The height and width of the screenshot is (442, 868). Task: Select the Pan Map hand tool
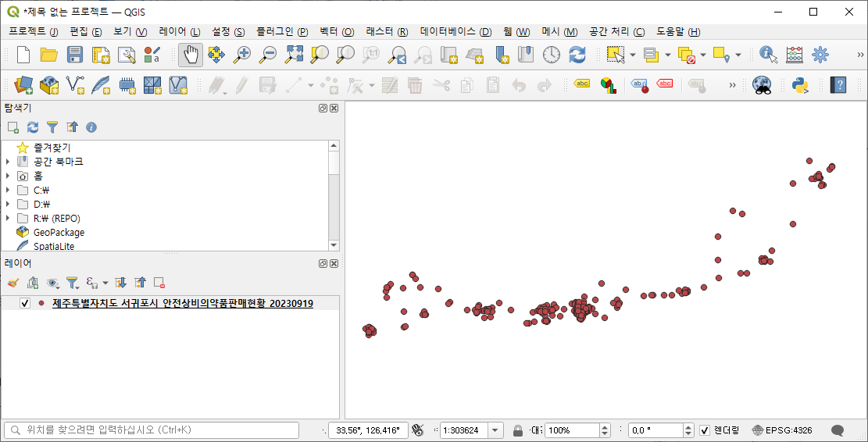coord(191,55)
